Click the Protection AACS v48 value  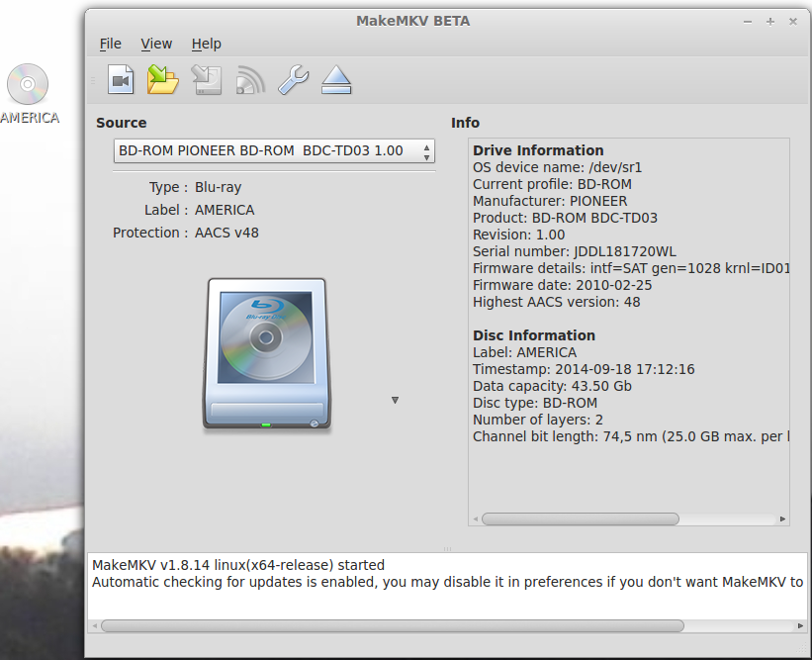click(x=226, y=234)
